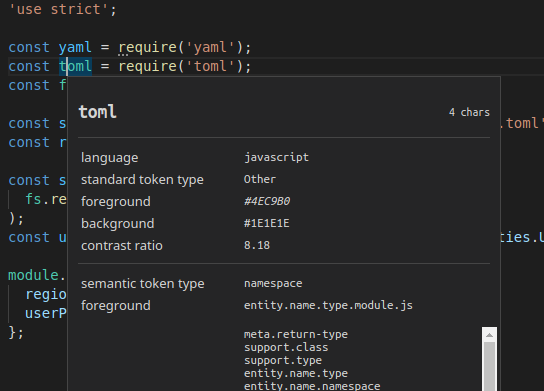
Task: Click the yaml variable name
Action: (x=75, y=47)
